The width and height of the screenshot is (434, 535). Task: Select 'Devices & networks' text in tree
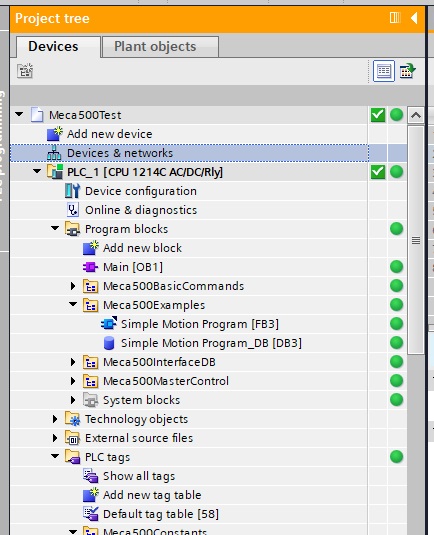click(x=120, y=153)
